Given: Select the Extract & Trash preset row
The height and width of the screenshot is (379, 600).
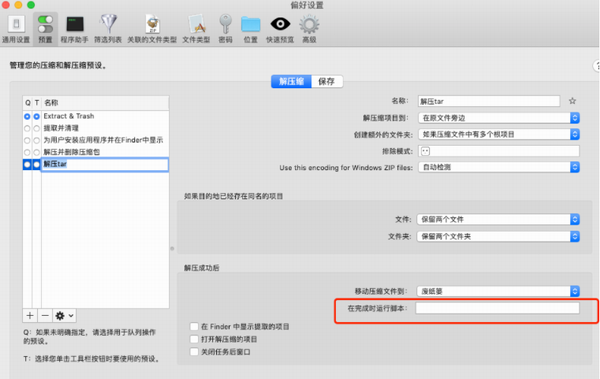Looking at the screenshot, I should (96, 116).
